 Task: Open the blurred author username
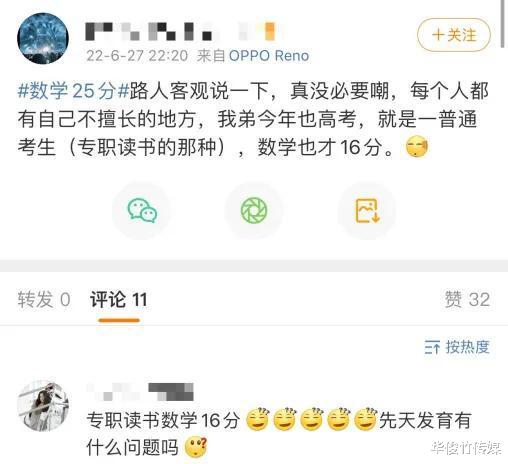pos(180,31)
